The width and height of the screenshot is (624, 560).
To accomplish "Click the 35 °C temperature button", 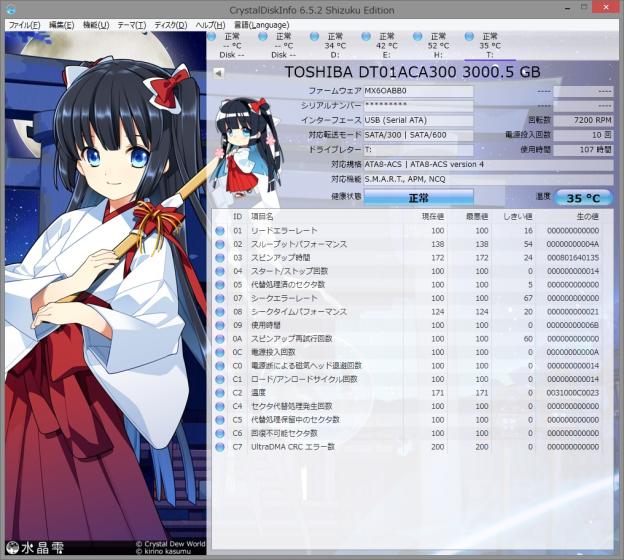I will click(x=583, y=198).
